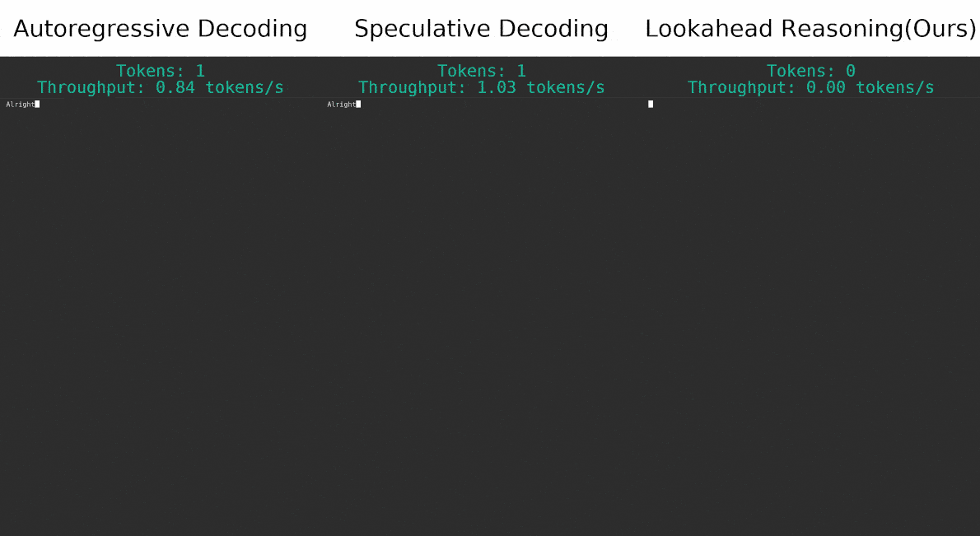Select the Tokens: 0 counter under Lookahead Reasoning
Image resolution: width=980 pixels, height=536 pixels.
coord(810,71)
